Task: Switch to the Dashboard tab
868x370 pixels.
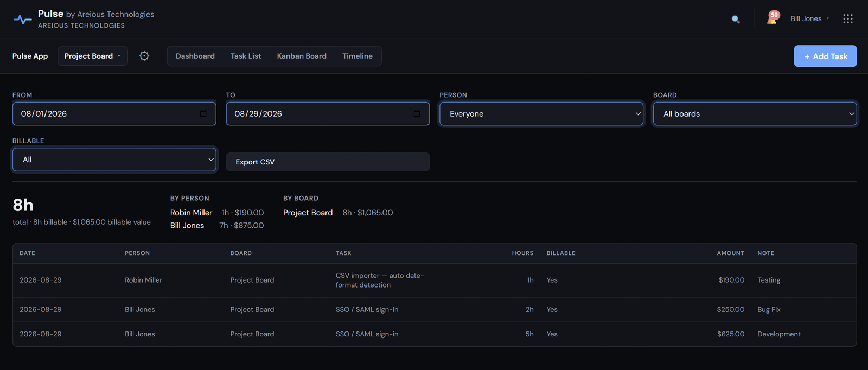Action: click(195, 56)
